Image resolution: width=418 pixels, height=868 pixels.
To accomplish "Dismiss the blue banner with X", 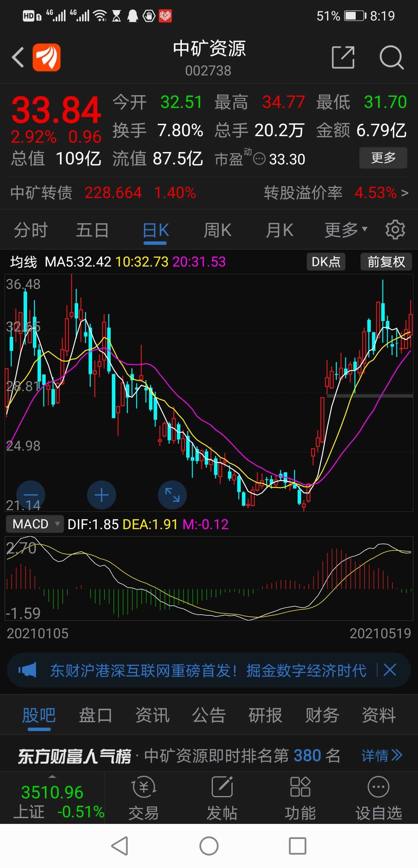I will 390,670.
